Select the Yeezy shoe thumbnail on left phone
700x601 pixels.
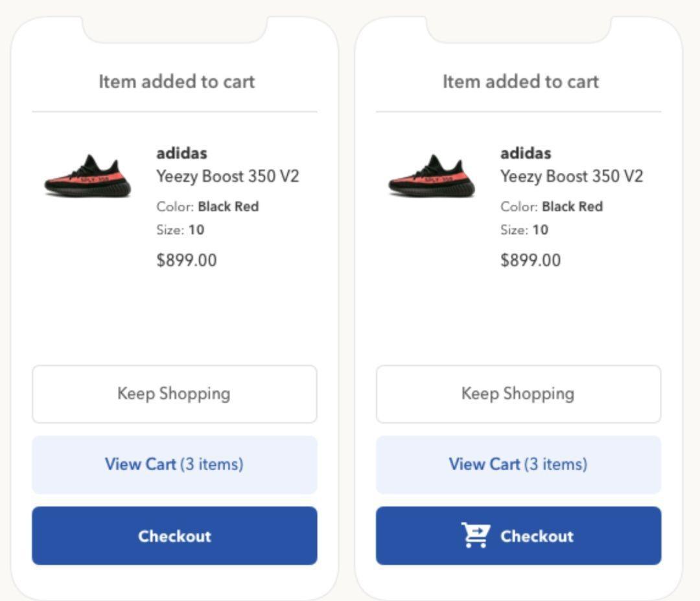click(x=87, y=176)
